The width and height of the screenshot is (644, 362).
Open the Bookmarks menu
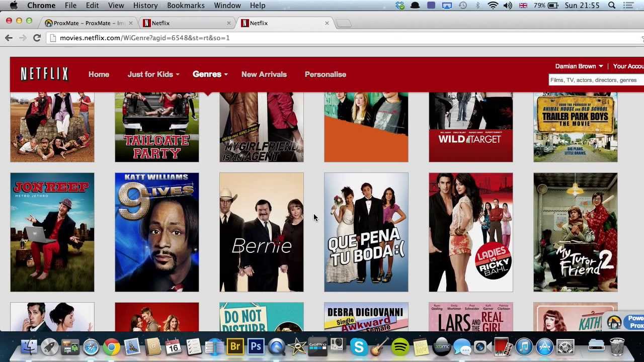(186, 6)
